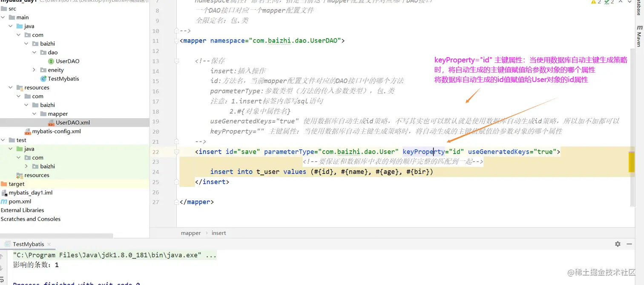644x285 pixels.
Task: Collapse the dao package node
Action: [x=34, y=52]
